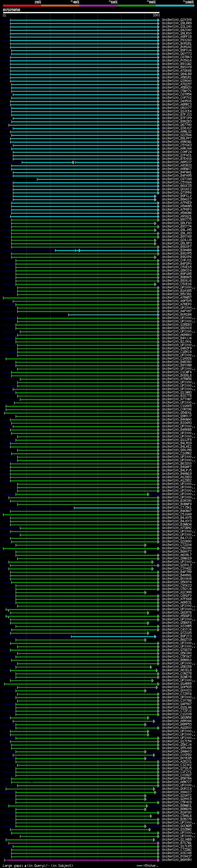This screenshot has width=197, height=868.
Task: Click the alignment bar for UniRef100_C6TIA9
Action: 98,179
